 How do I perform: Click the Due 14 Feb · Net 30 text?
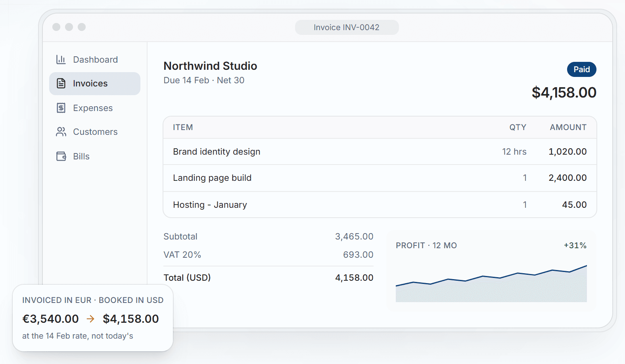(204, 80)
